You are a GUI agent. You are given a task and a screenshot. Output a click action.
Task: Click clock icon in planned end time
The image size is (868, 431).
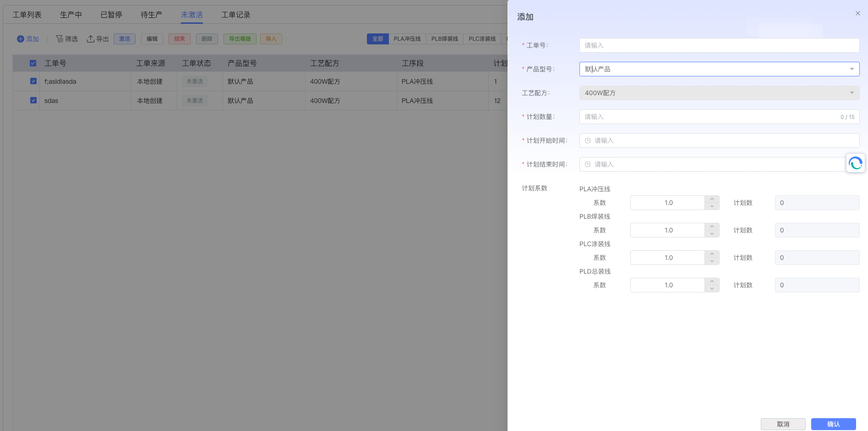point(588,164)
